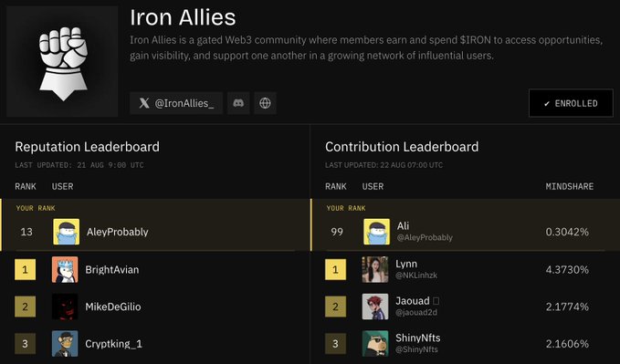Toggle the Enrolled button
620x364 pixels.
571,103
